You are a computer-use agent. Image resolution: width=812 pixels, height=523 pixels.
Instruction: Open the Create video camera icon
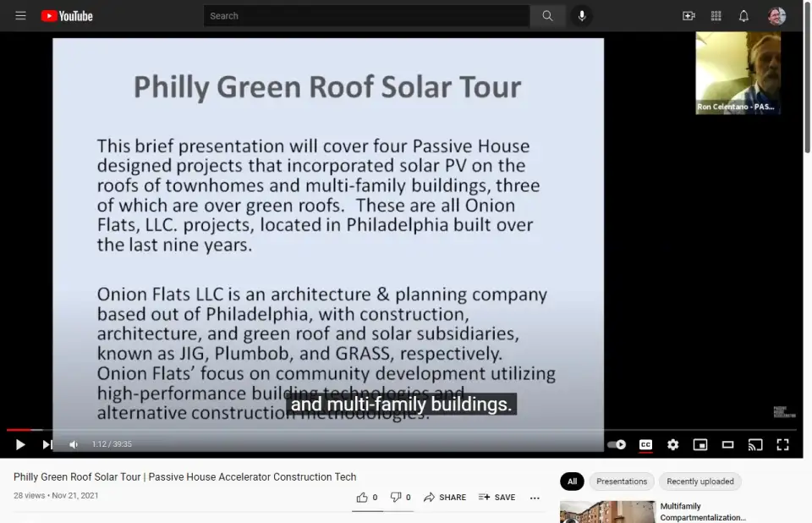coord(689,16)
